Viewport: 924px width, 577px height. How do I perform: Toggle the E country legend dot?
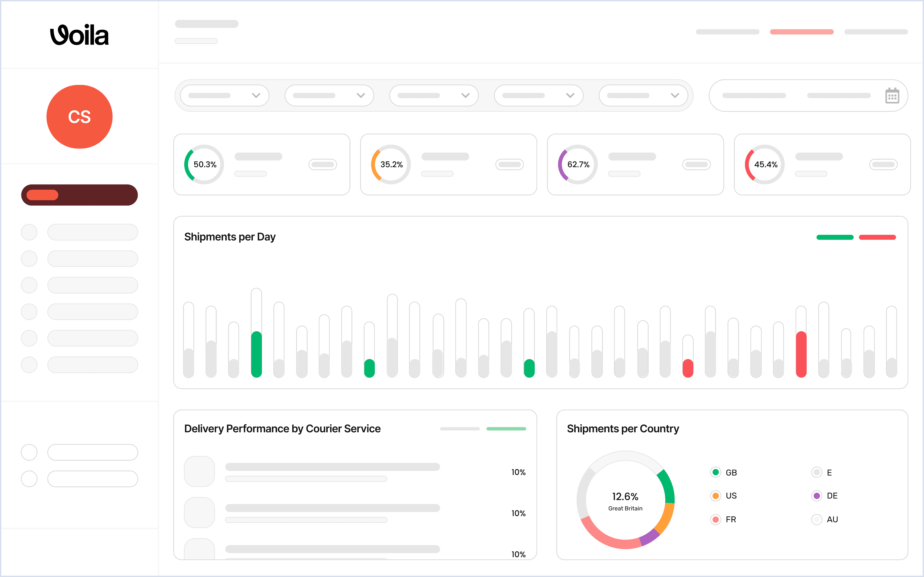816,472
